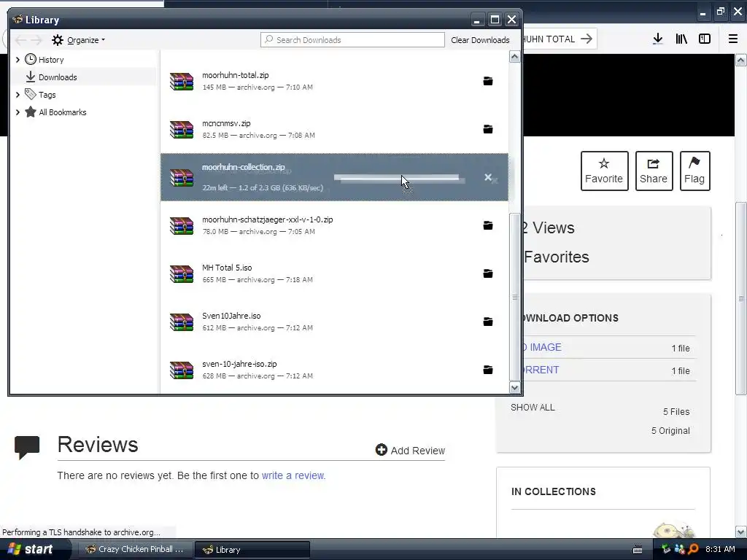Click the moorhuhn-schatzjaeger archive icon
747x560 pixels.
[182, 225]
